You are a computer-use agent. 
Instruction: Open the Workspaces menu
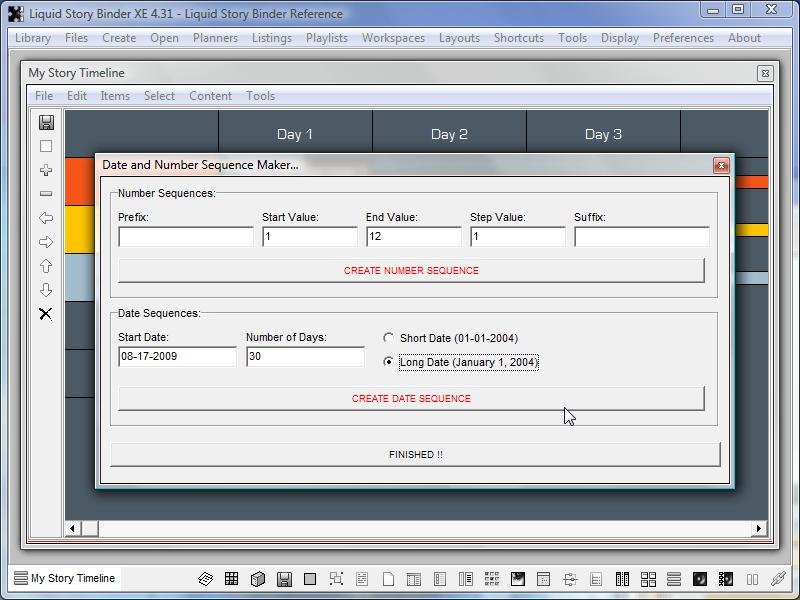point(393,38)
